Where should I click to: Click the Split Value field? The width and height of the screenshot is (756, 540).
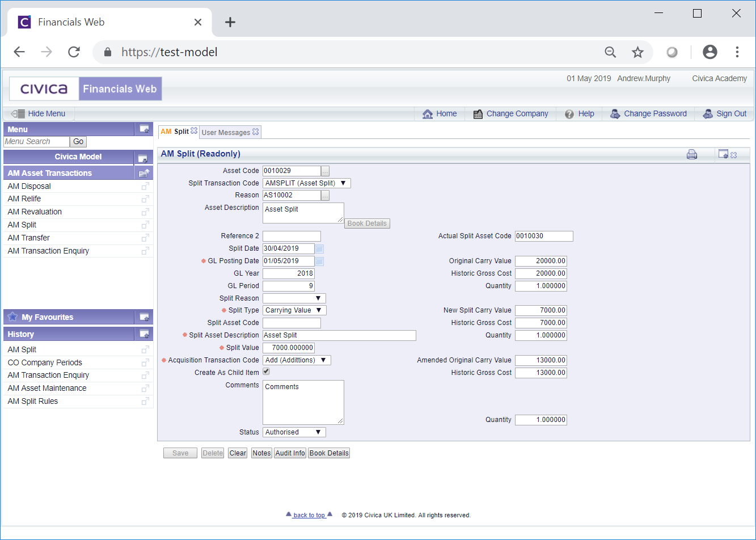289,348
